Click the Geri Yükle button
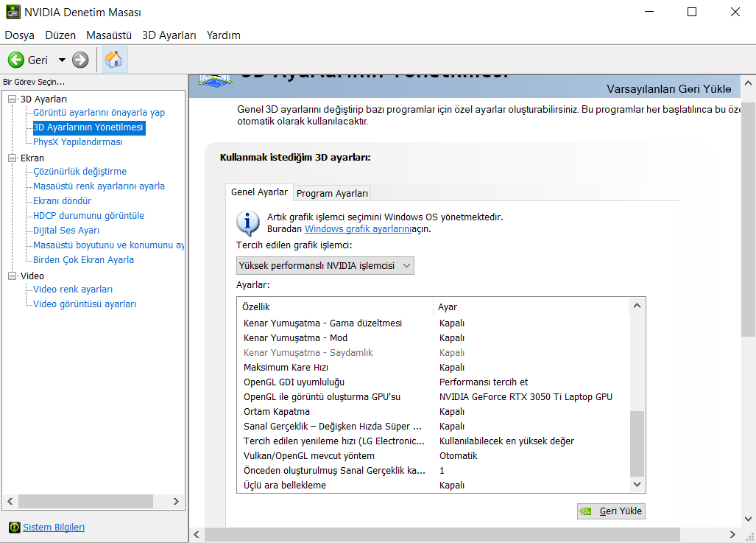756x543 pixels. click(x=611, y=511)
